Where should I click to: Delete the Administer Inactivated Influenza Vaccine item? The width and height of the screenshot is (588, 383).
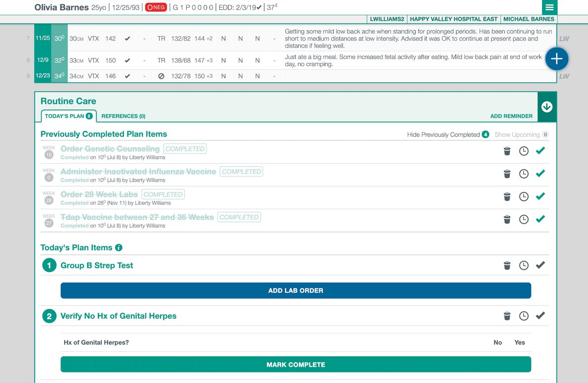click(507, 173)
